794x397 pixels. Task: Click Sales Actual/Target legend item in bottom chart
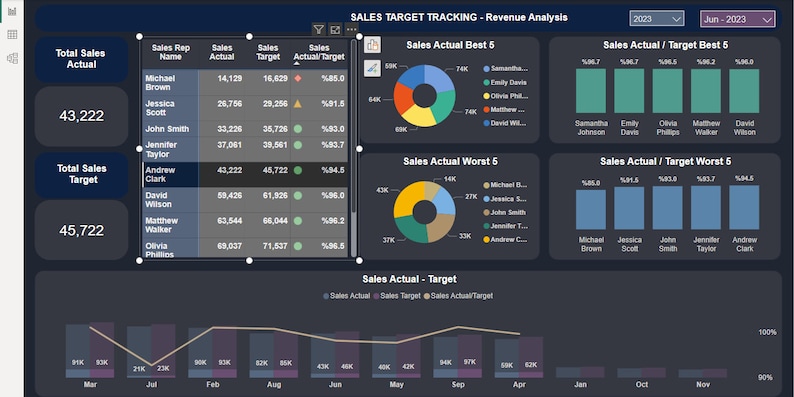click(458, 296)
